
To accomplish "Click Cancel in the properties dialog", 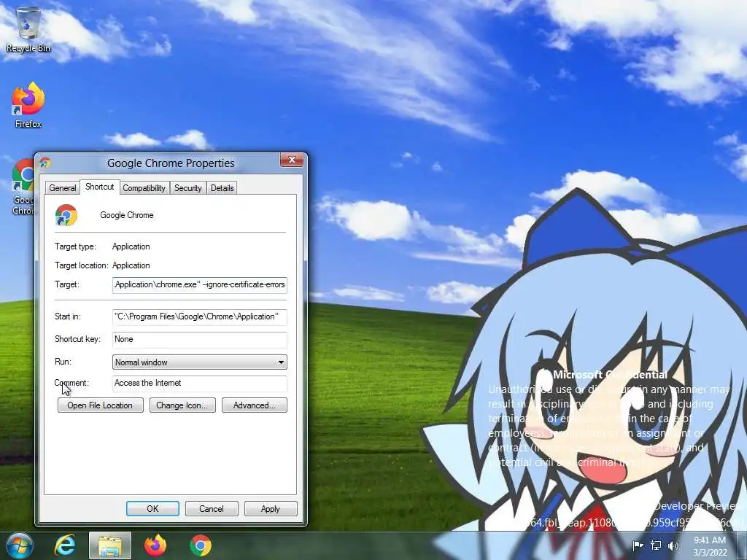I will click(211, 508).
